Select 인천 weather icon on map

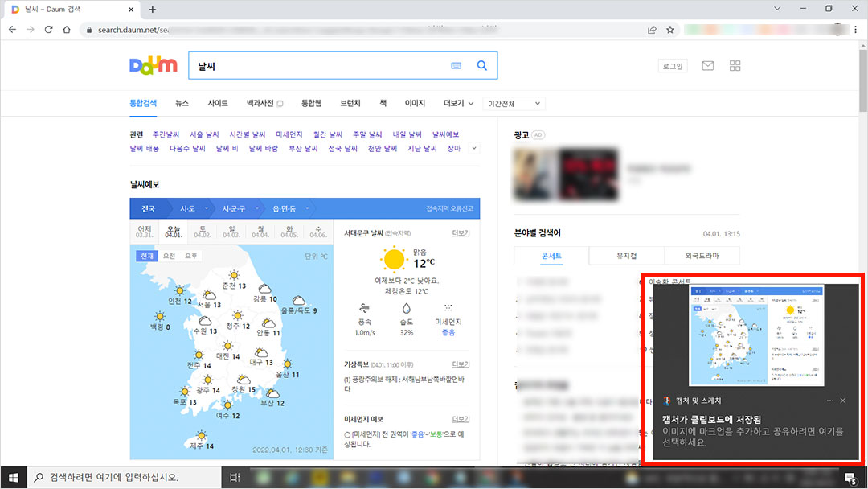coord(179,290)
